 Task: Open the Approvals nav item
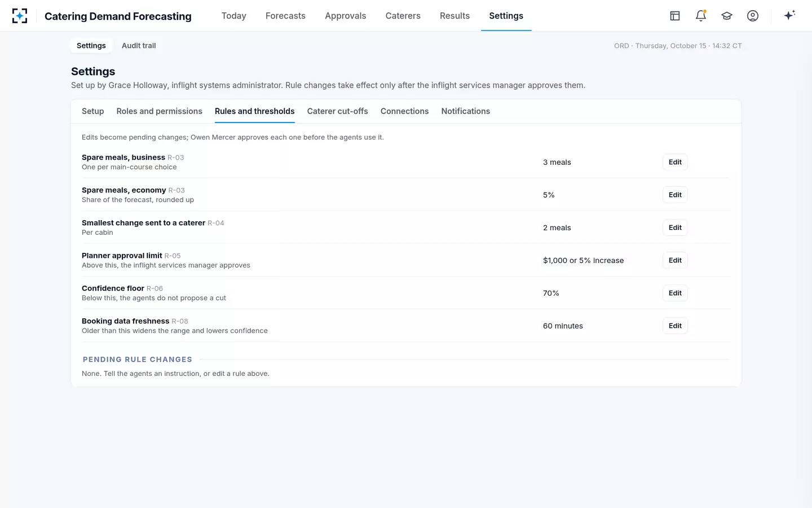point(346,16)
